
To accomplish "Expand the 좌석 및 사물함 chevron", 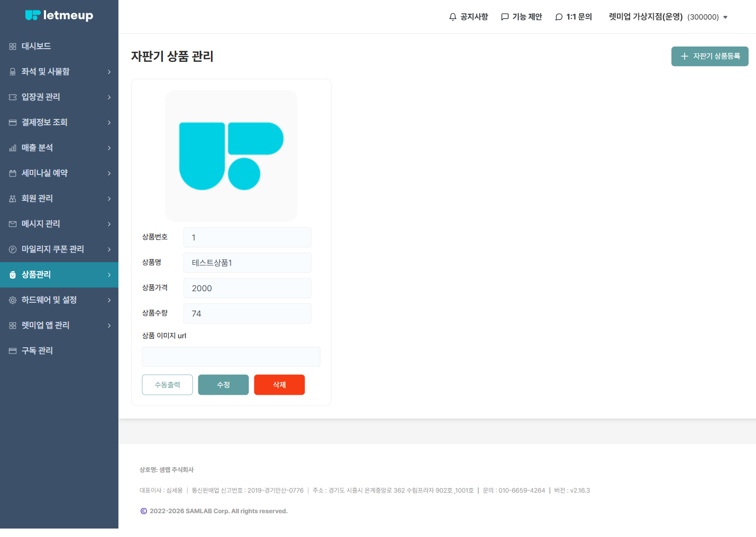I will (109, 72).
